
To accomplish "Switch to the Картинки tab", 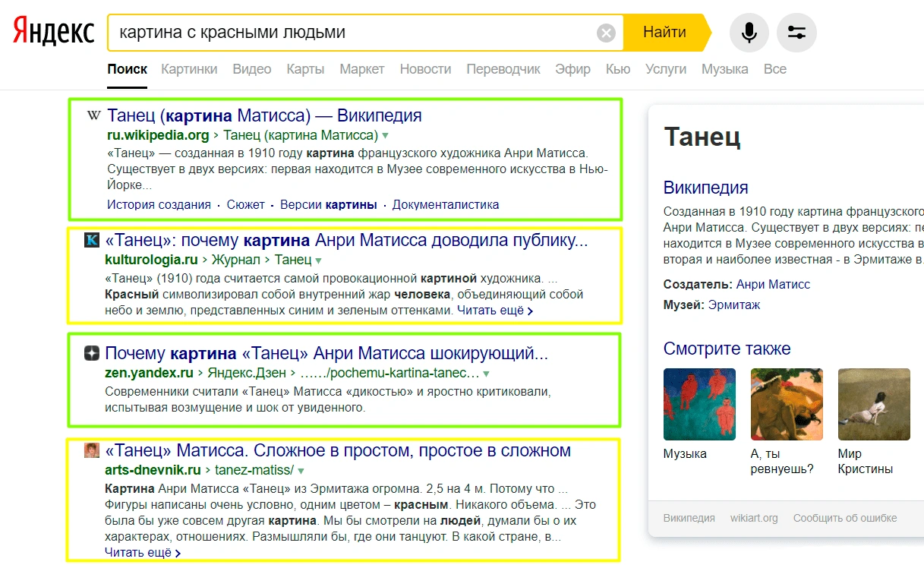I will (188, 68).
